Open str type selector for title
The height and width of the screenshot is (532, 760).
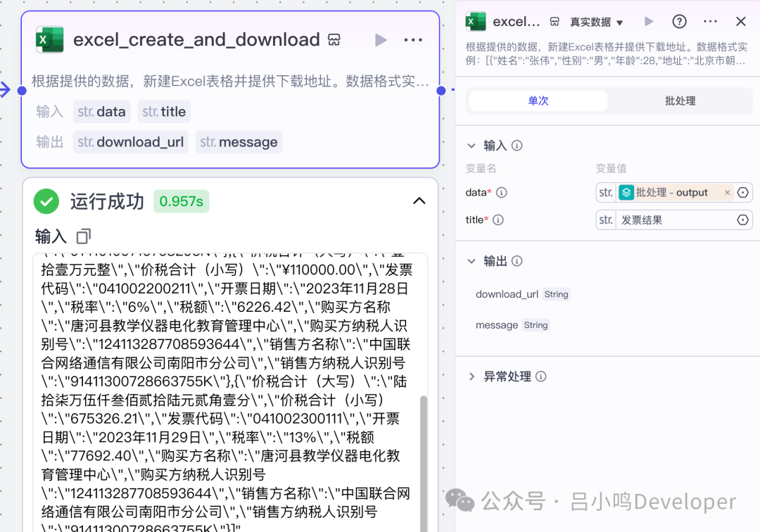pos(606,220)
